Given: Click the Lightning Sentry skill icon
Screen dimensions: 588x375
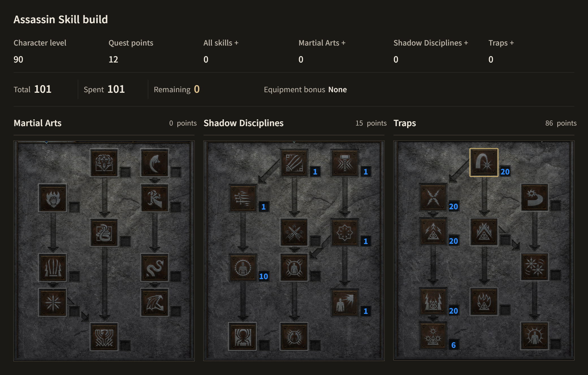Looking at the screenshot, I should pos(433,302).
